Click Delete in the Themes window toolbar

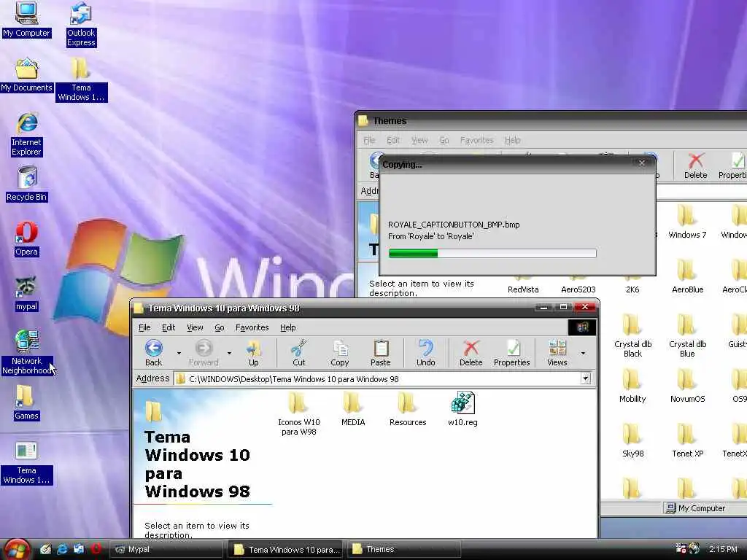point(695,166)
